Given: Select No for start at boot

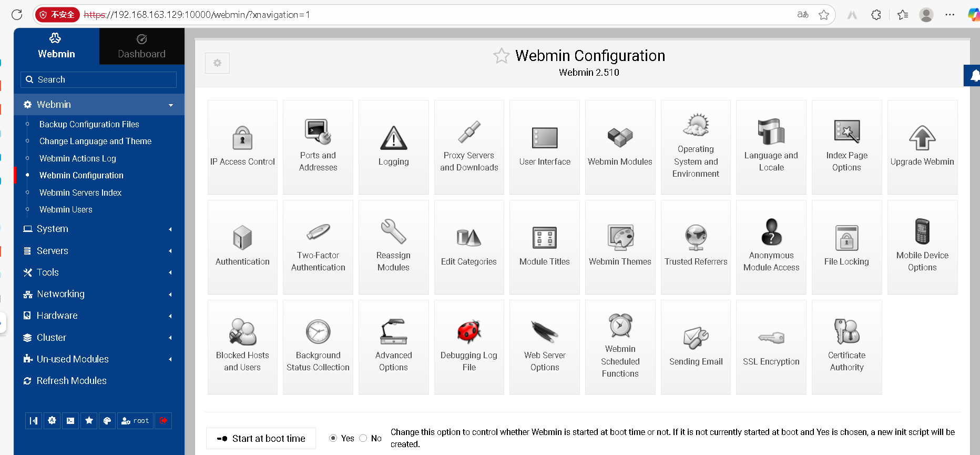Looking at the screenshot, I should (x=363, y=438).
